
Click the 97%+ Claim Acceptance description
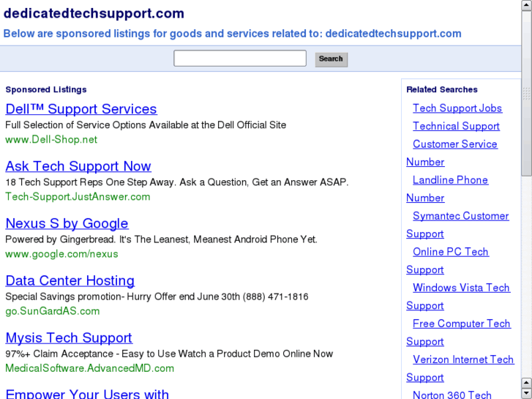click(169, 354)
